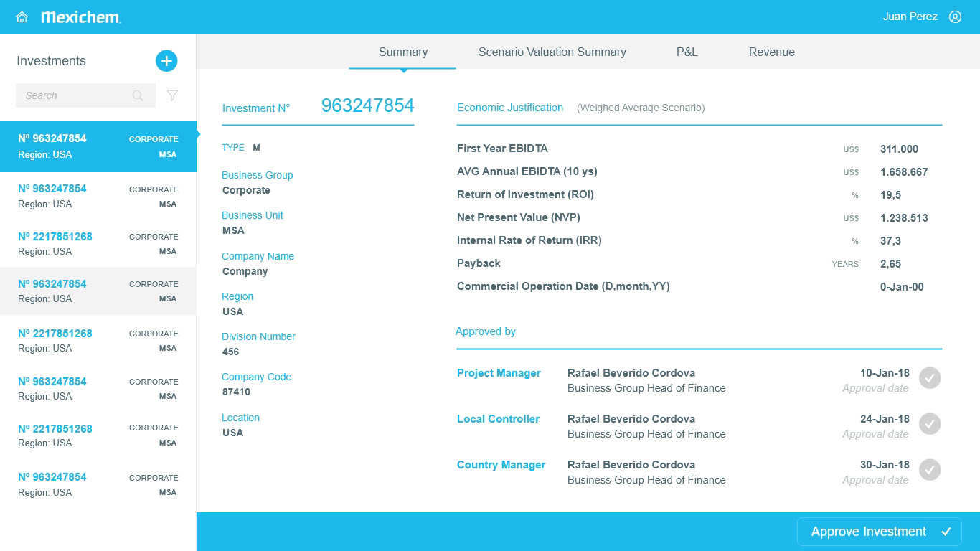Click the Net Present Value 1.238.513
Screen dimensions: 980x551
click(904, 218)
